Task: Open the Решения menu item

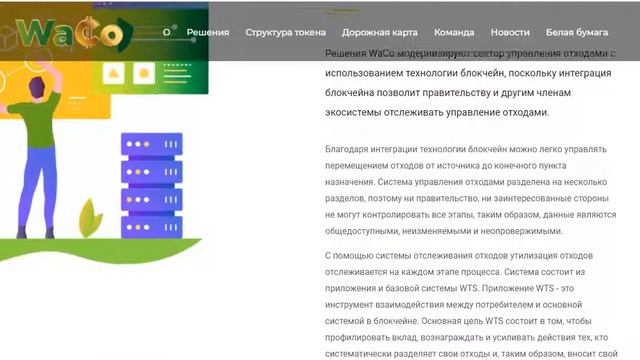Action: coord(208,32)
